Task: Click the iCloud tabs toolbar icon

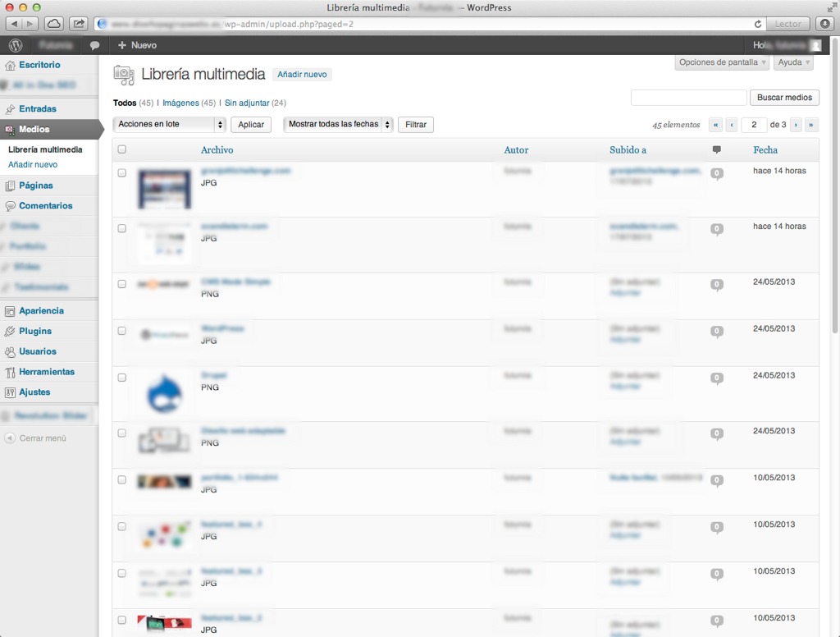Action: point(53,24)
